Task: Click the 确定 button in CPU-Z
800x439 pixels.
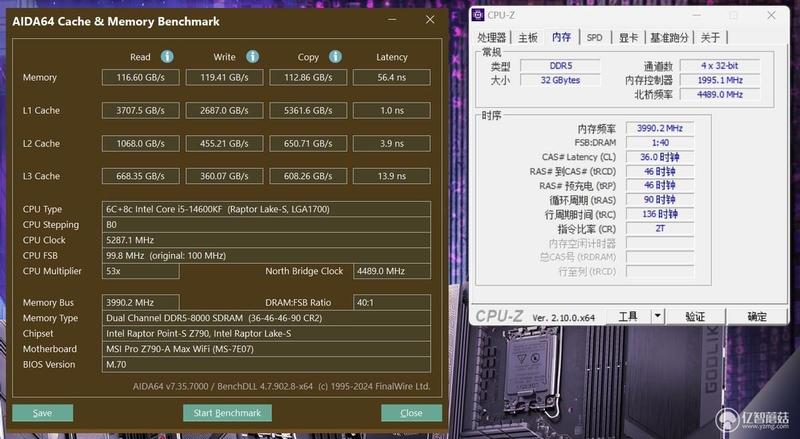Action: [757, 316]
